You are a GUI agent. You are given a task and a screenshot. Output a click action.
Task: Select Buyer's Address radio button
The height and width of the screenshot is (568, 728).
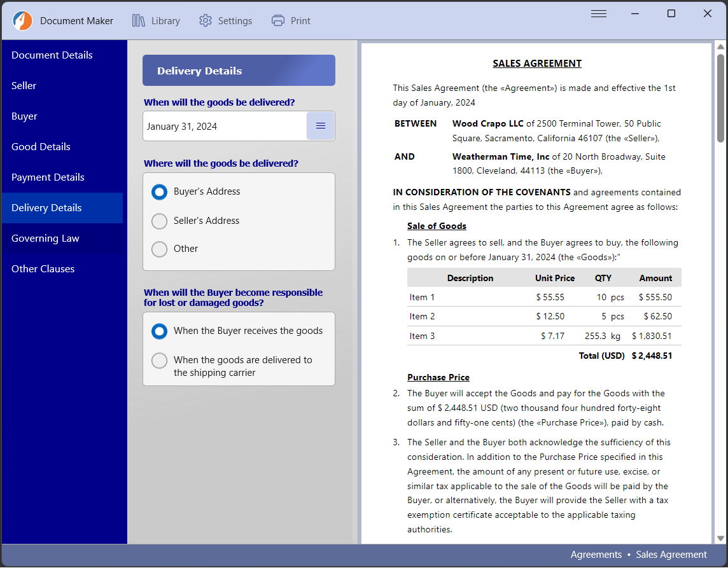pyautogui.click(x=159, y=191)
